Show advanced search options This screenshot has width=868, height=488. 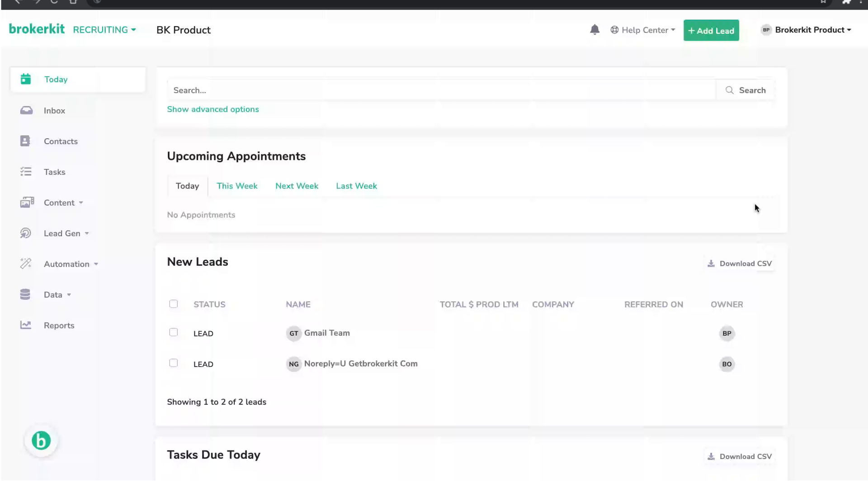pos(213,109)
